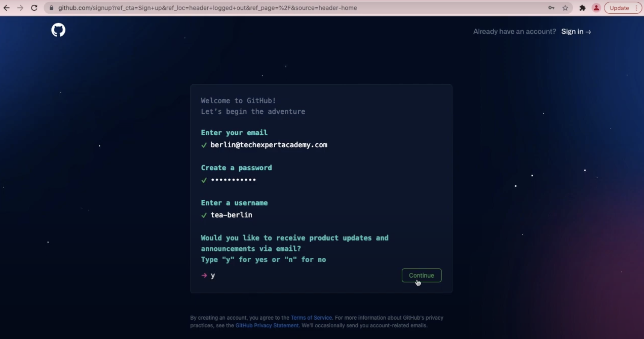Open the extensions puzzle icon
The image size is (644, 339).
(x=583, y=8)
